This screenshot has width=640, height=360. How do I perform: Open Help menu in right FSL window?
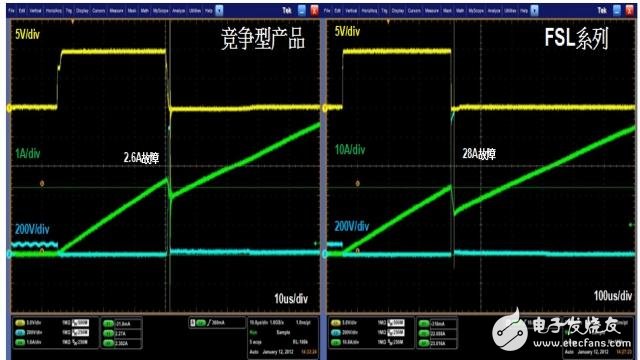pos(524,11)
